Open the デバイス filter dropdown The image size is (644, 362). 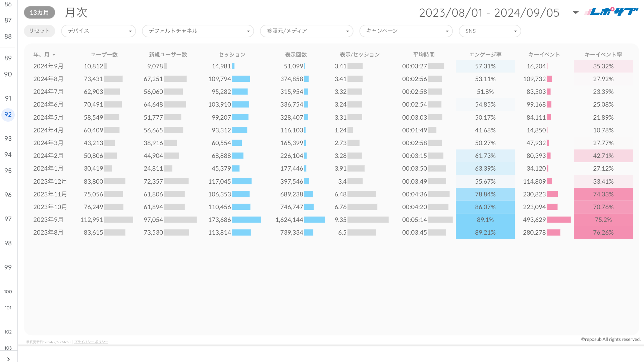point(98,31)
